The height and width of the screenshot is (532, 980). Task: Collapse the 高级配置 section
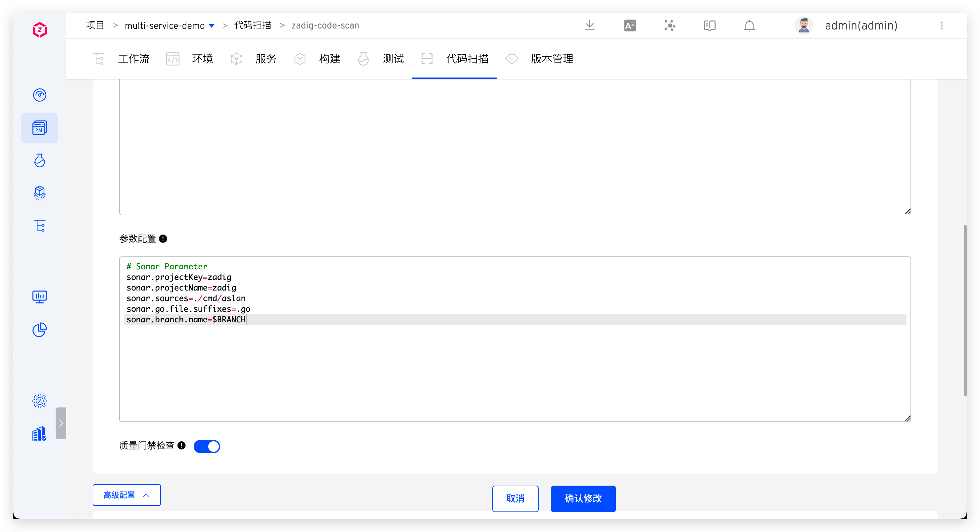127,495
